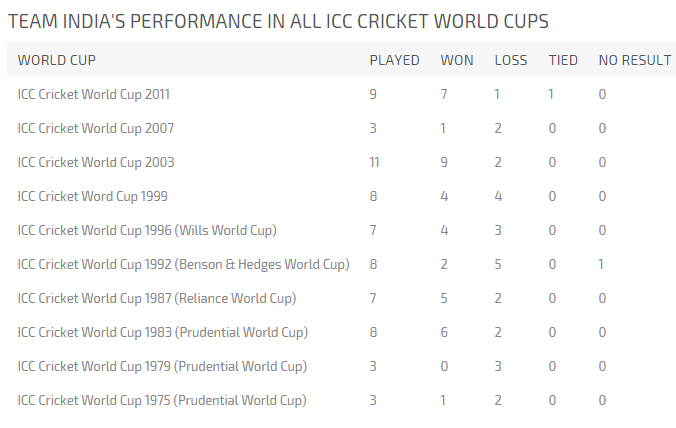Click the green tied value for 2011
Screen dimensions: 676x428
551,94
